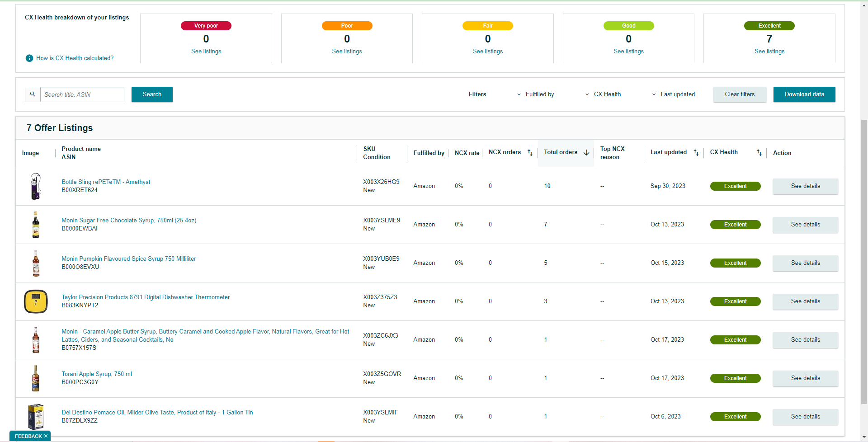This screenshot has width=868, height=442.
Task: See listings under Very poor
Action: (206, 52)
